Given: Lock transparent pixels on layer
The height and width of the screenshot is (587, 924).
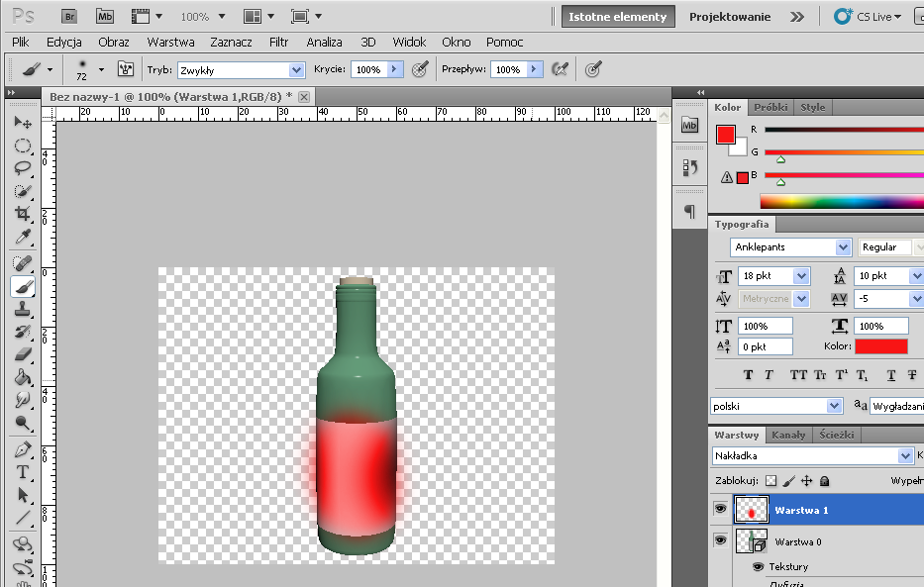Looking at the screenshot, I should point(770,481).
